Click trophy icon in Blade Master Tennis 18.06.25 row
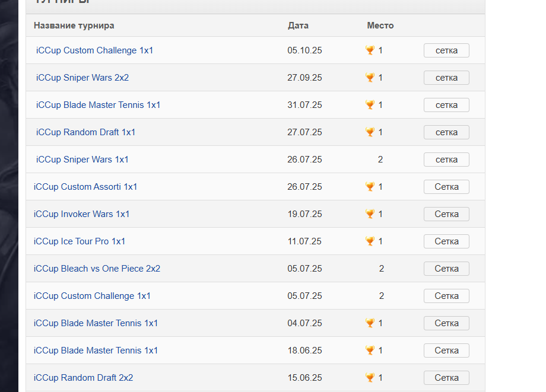Screen dimensions: 546x392 [370, 350]
